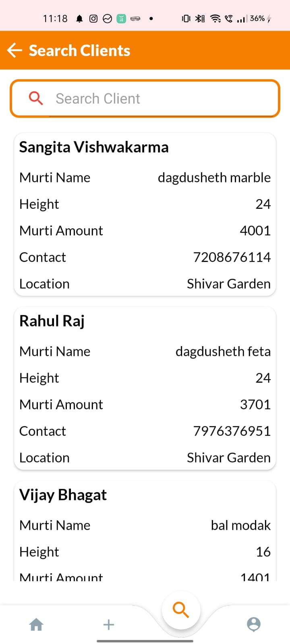Select dagdusheth marble murti name
Image resolution: width=290 pixels, height=644 pixels.
(x=214, y=178)
